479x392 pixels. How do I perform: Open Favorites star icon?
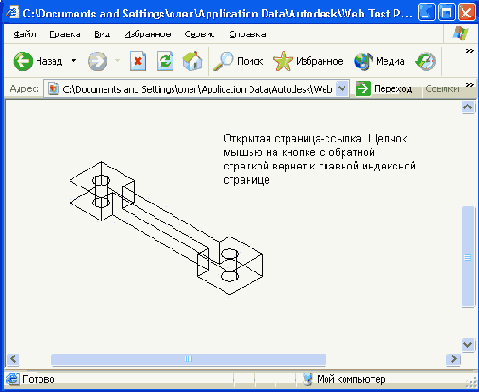(x=283, y=61)
